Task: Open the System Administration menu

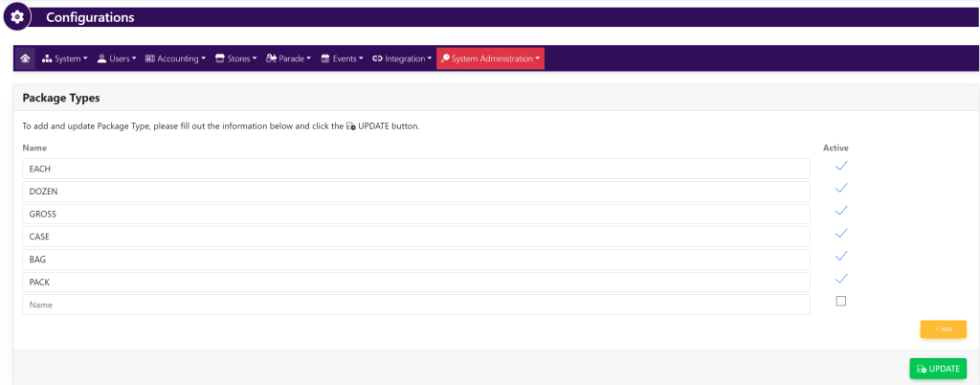Action: coord(490,58)
